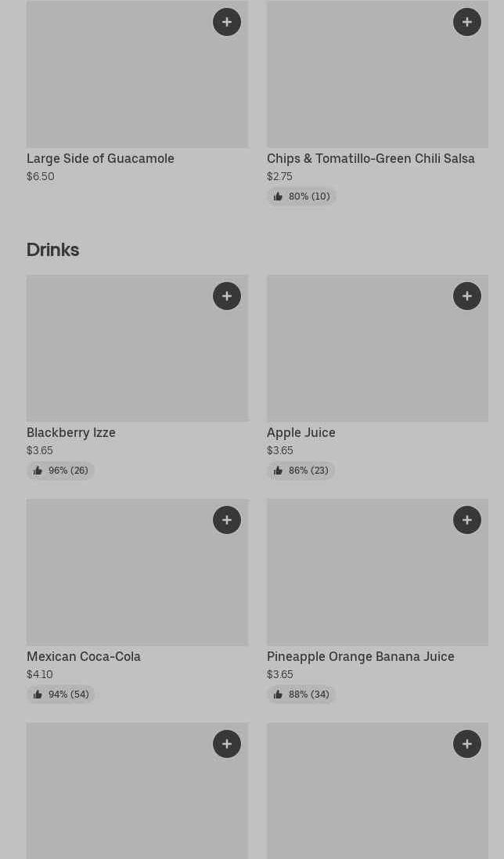Click the 94% (54) thumbs-up rating
Screen dimensions: 504x859
click(61, 695)
